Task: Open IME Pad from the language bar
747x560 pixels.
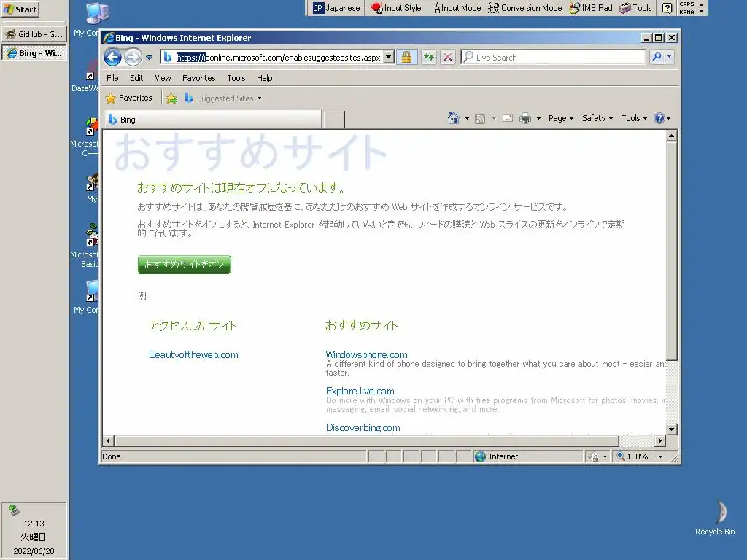Action: 591,8
